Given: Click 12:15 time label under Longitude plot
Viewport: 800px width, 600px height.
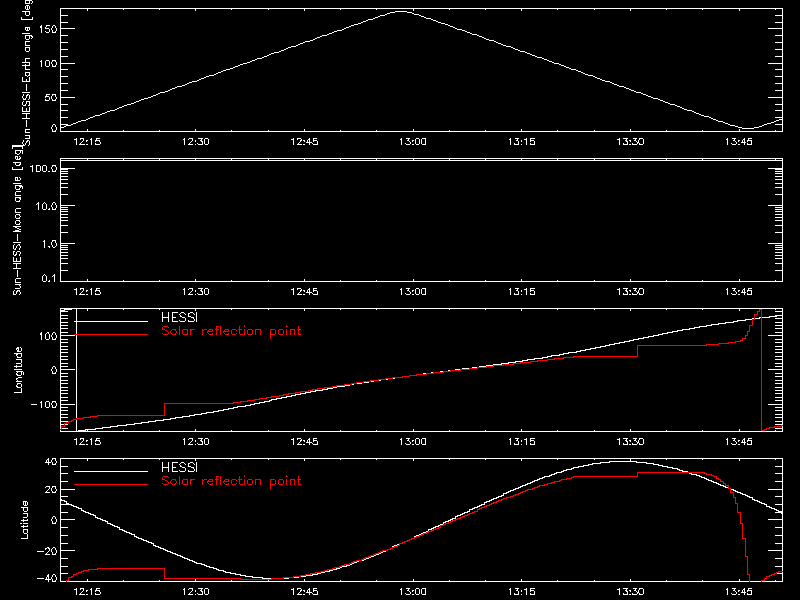Looking at the screenshot, I should point(87,442).
